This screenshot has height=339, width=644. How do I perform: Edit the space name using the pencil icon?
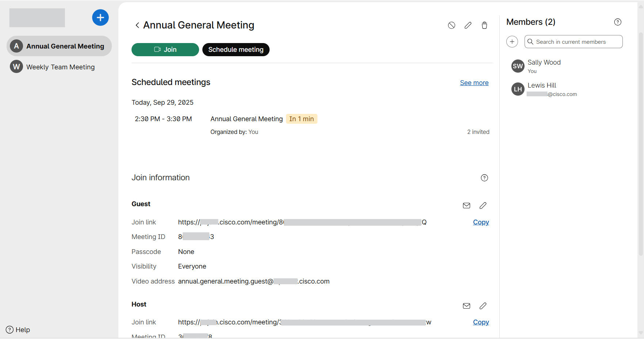(x=468, y=25)
